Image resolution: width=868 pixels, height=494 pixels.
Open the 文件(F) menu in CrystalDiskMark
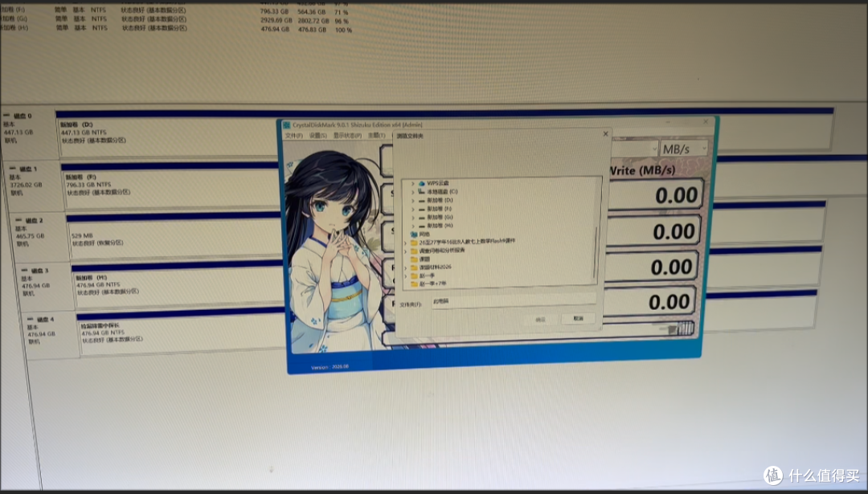click(293, 136)
